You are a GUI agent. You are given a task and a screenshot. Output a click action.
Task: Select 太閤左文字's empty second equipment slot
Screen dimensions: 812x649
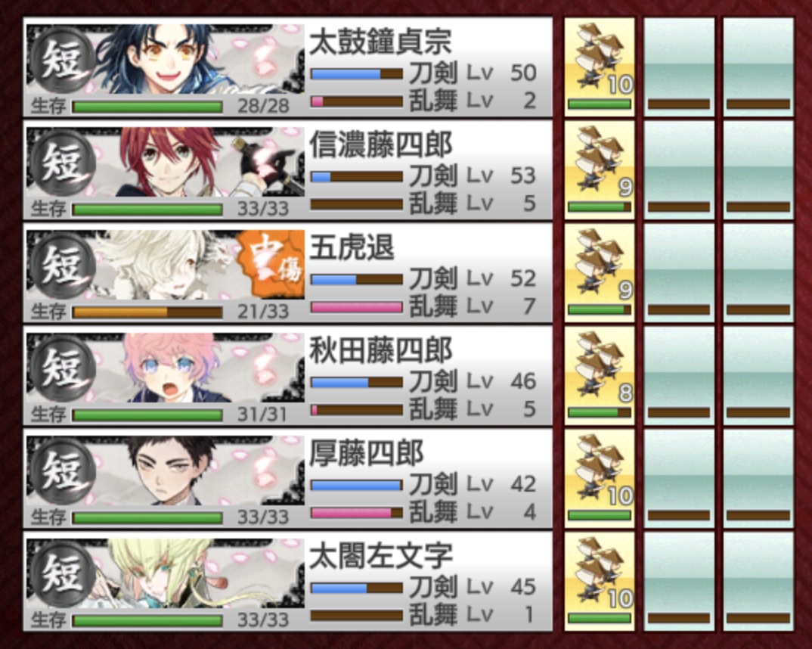tap(679, 581)
